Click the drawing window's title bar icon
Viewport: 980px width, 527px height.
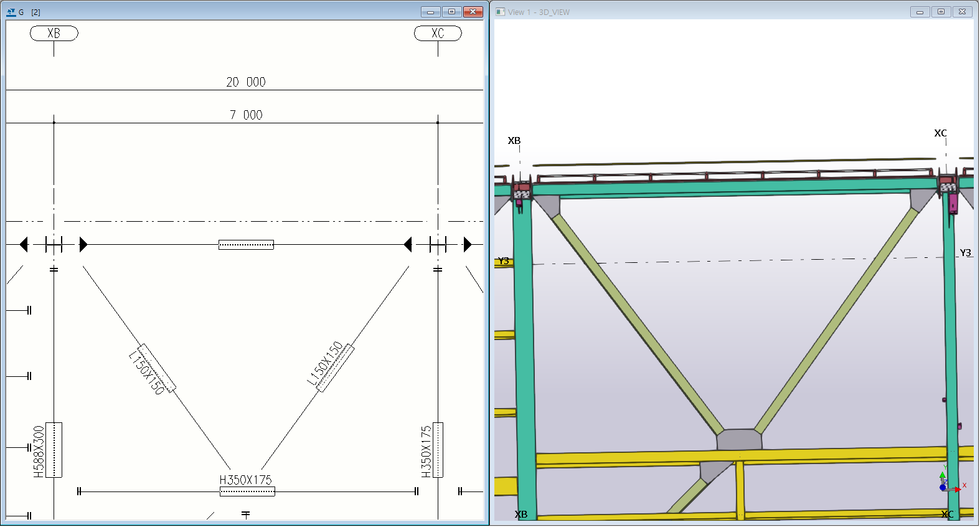coord(11,12)
